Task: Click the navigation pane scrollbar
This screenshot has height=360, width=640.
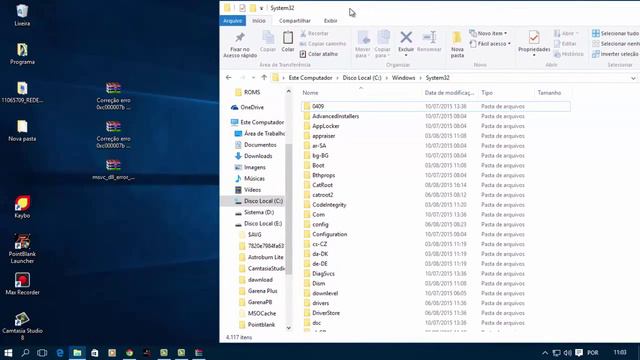Action: tap(289, 209)
